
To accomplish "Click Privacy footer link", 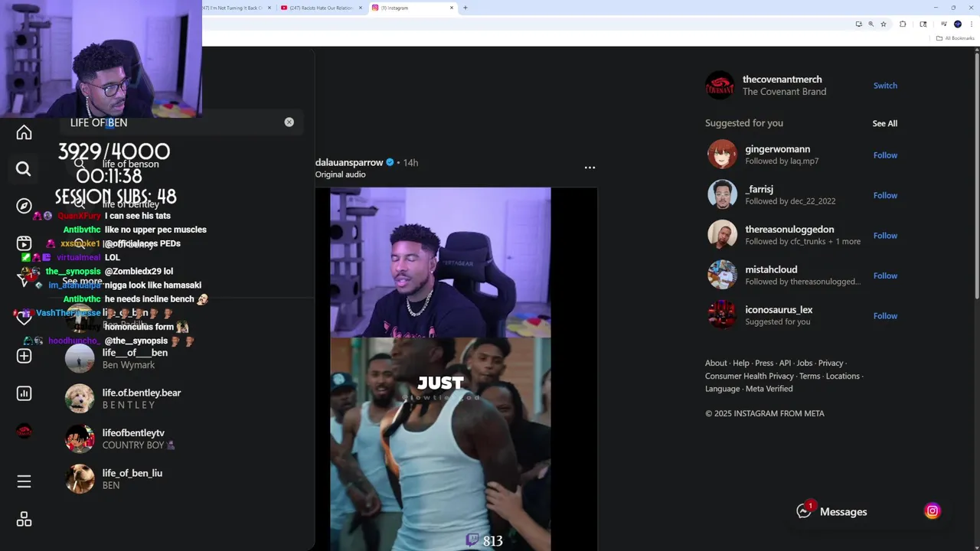I will pyautogui.click(x=830, y=364).
